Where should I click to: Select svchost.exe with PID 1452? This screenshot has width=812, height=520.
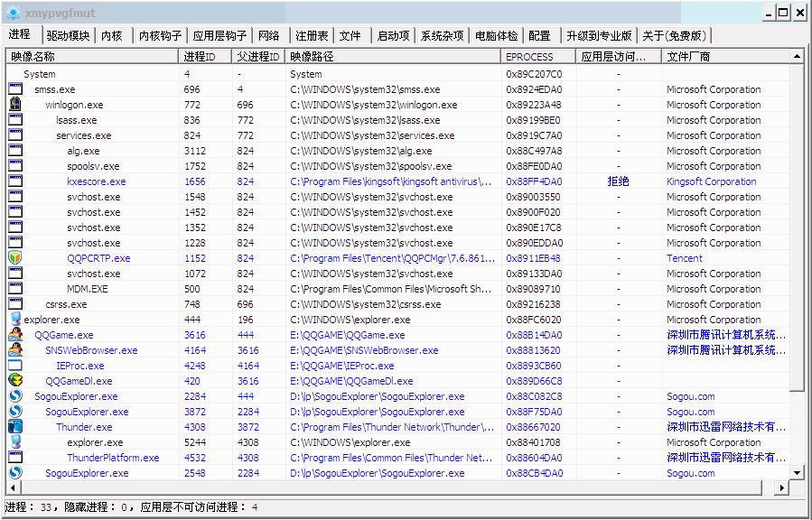[93, 212]
